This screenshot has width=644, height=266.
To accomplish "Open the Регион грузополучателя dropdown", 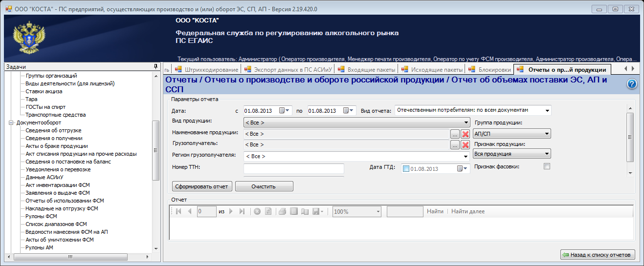I will tap(466, 156).
